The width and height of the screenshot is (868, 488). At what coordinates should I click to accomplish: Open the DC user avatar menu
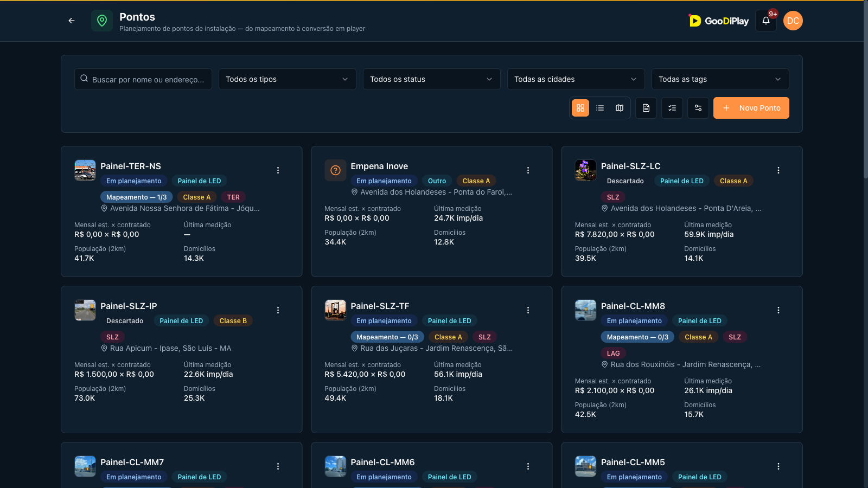(793, 21)
